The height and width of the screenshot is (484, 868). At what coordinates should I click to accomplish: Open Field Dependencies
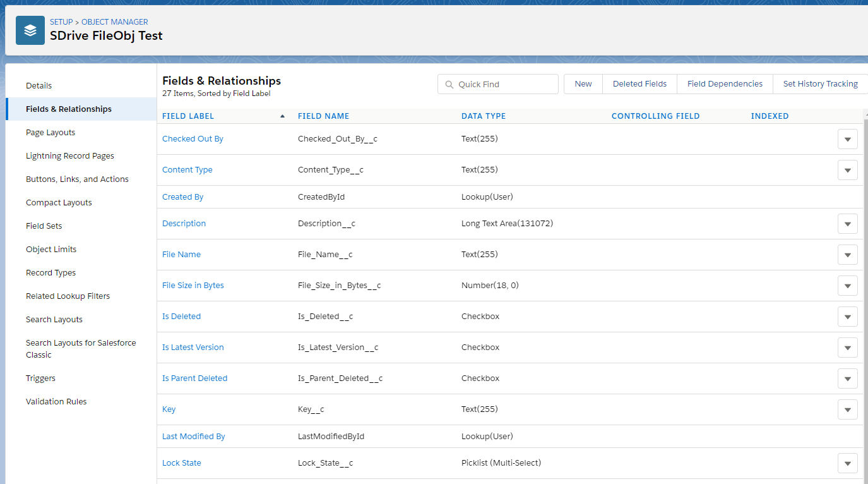(725, 84)
